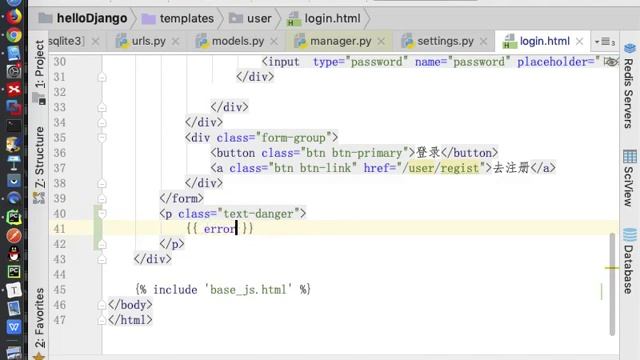Close the settings.py tab

click(x=484, y=42)
